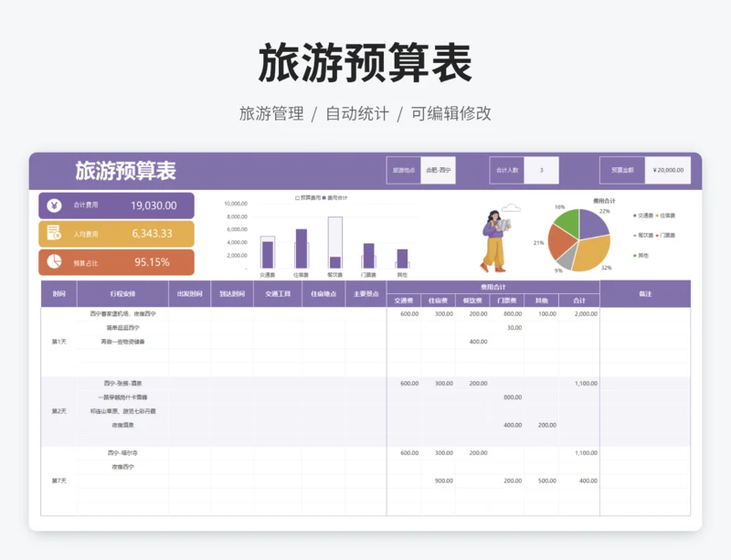Screen dimensions: 731x560
Task: Click the invoice icon on 人均费用 card
Action: click(54, 233)
